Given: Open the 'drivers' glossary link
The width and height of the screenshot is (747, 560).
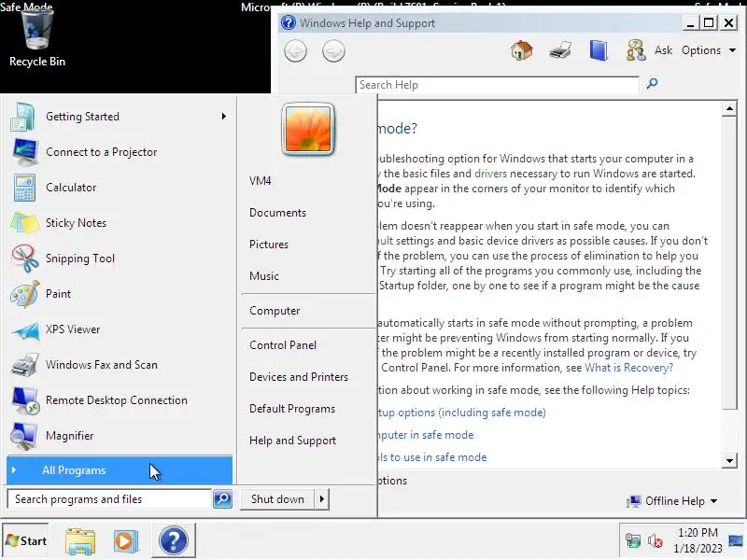Looking at the screenshot, I should coord(490,174).
